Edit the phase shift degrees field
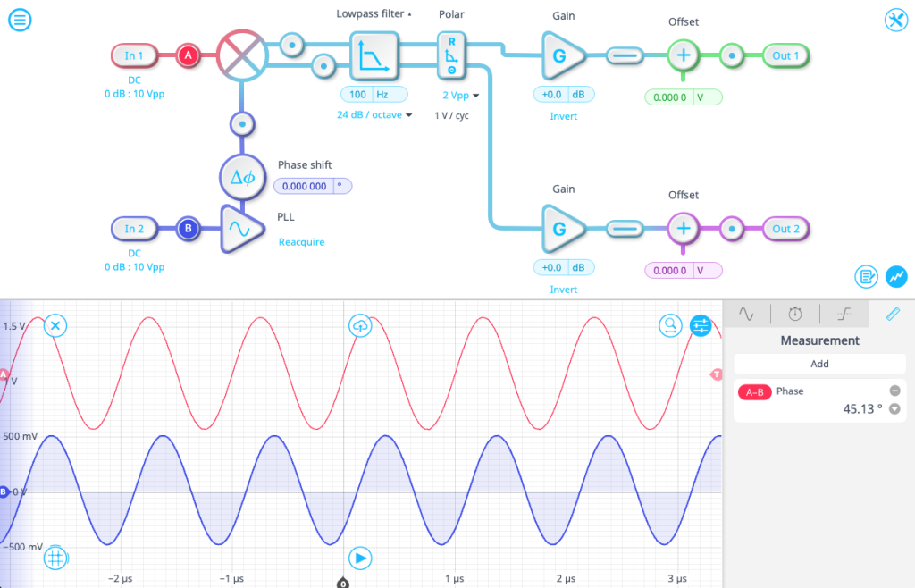The width and height of the screenshot is (915, 588). point(313,186)
